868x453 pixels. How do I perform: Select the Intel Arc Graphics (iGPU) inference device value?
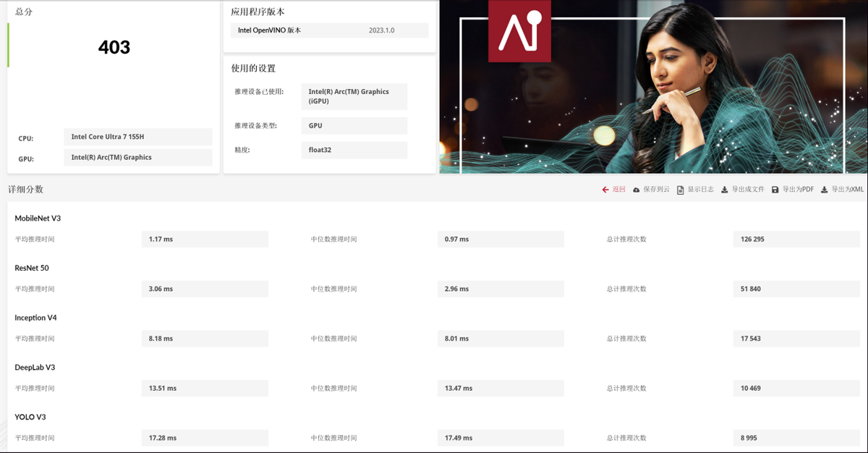[x=354, y=96]
